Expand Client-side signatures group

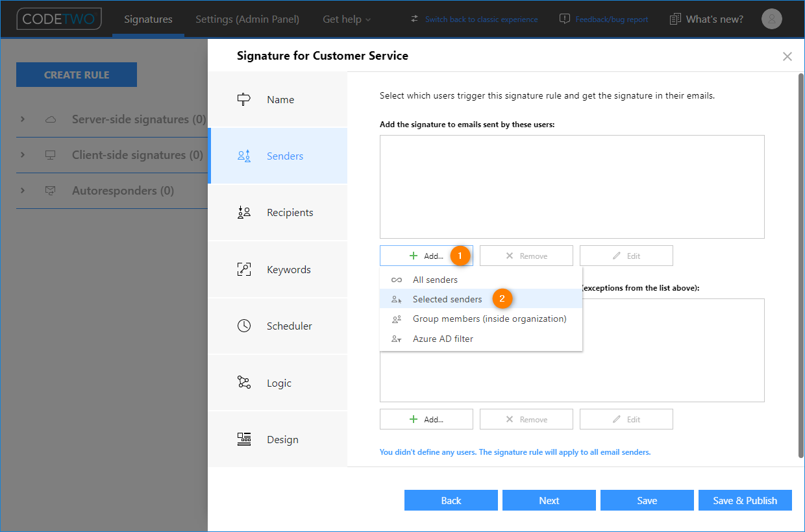click(22, 155)
